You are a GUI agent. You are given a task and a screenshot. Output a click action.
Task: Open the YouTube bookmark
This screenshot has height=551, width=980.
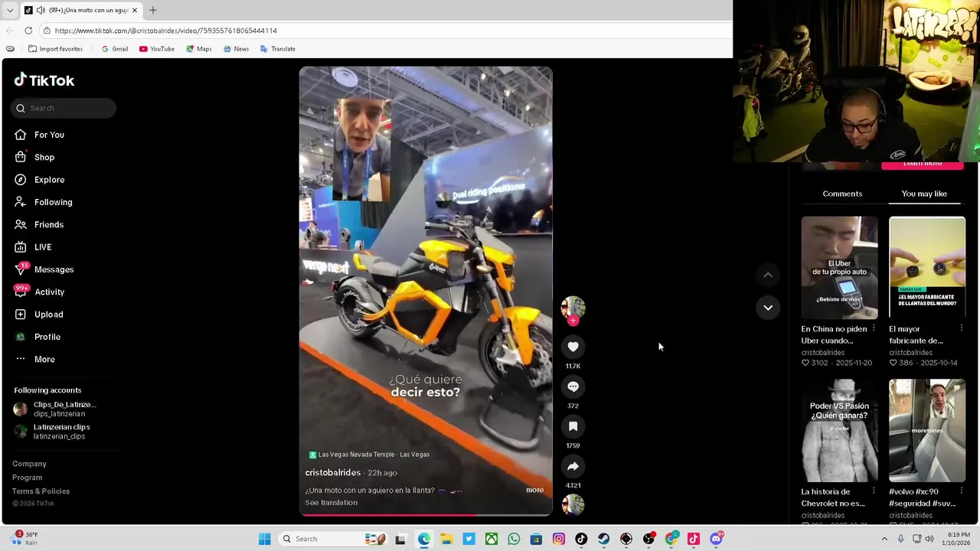[x=156, y=49]
